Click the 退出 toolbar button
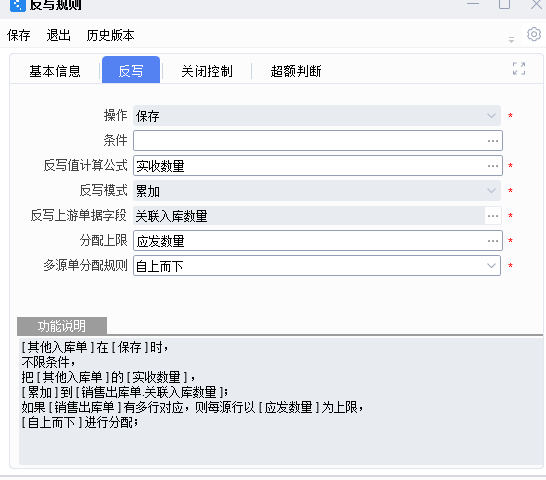Image resolution: width=546 pixels, height=480 pixels. coord(58,35)
